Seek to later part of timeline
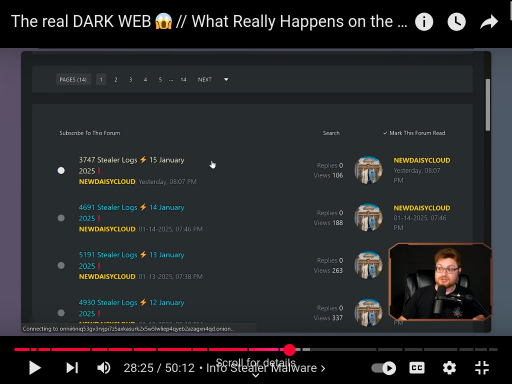 400,350
